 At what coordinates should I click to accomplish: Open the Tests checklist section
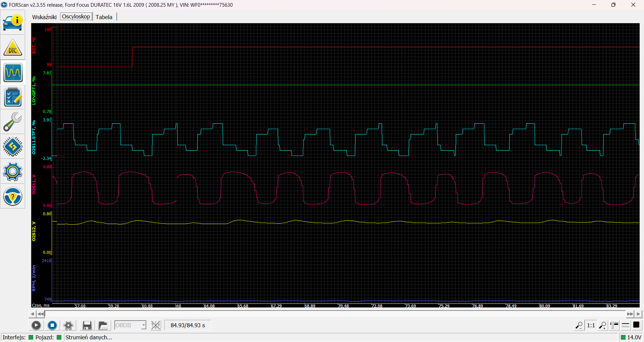pos(13,97)
